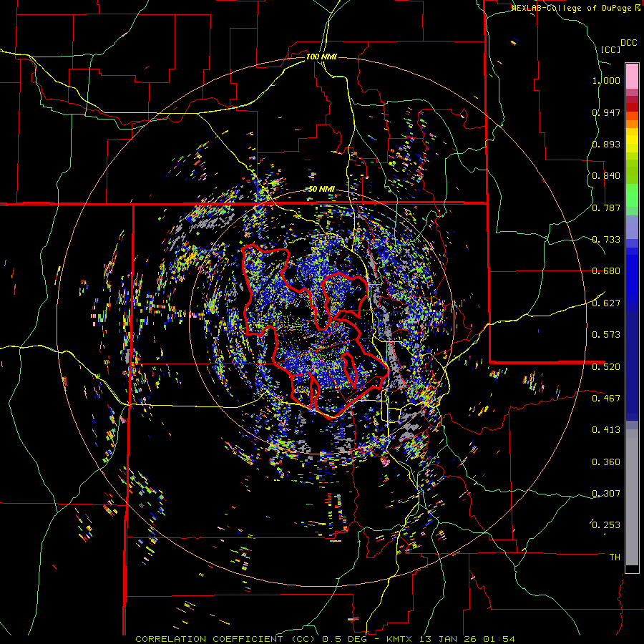Click the 50 NMI range ring label

(x=321, y=190)
